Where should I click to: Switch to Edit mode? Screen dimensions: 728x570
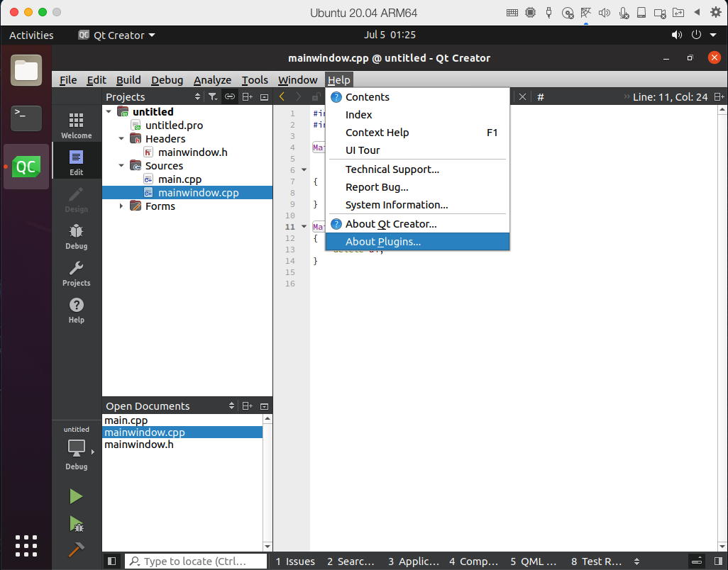pyautogui.click(x=76, y=162)
